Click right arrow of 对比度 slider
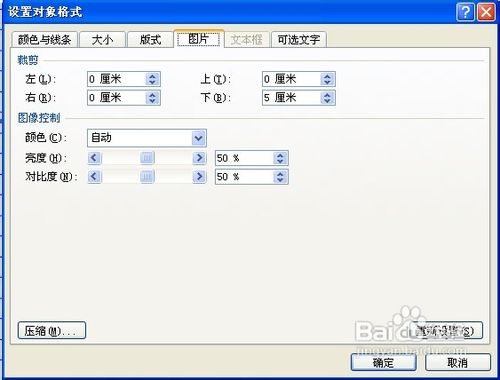 [x=199, y=177]
